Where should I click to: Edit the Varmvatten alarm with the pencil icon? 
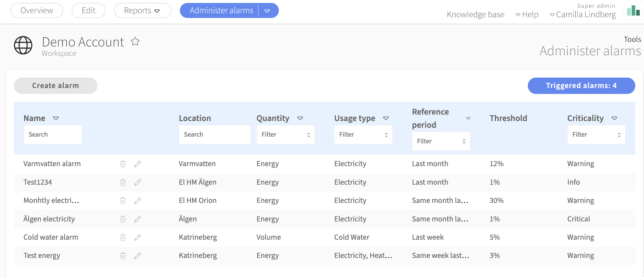(138, 164)
